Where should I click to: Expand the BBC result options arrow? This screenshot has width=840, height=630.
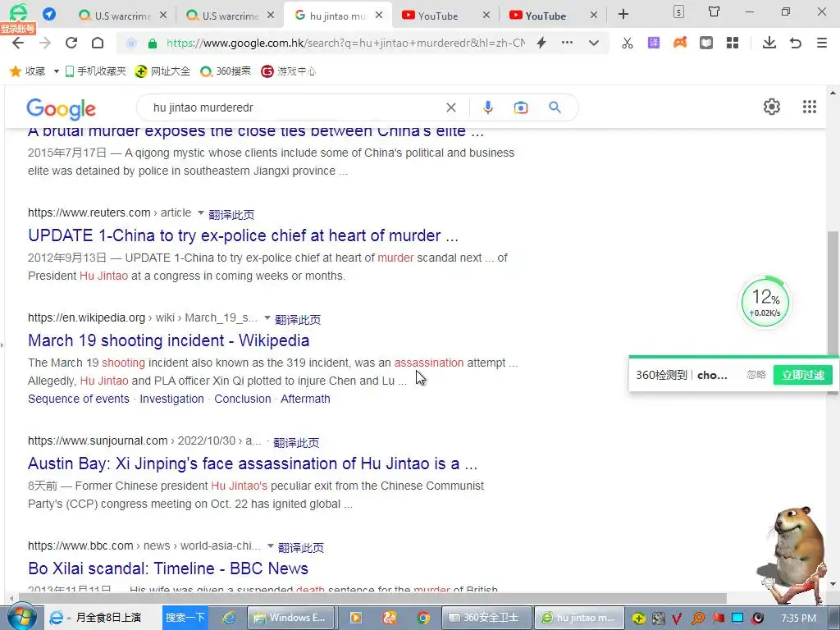point(271,546)
